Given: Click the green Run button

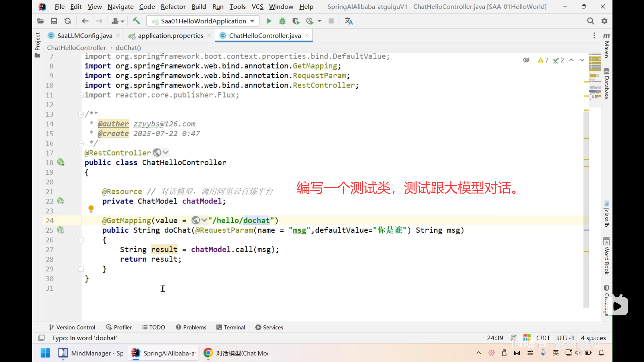Looking at the screenshot, I should tap(269, 21).
